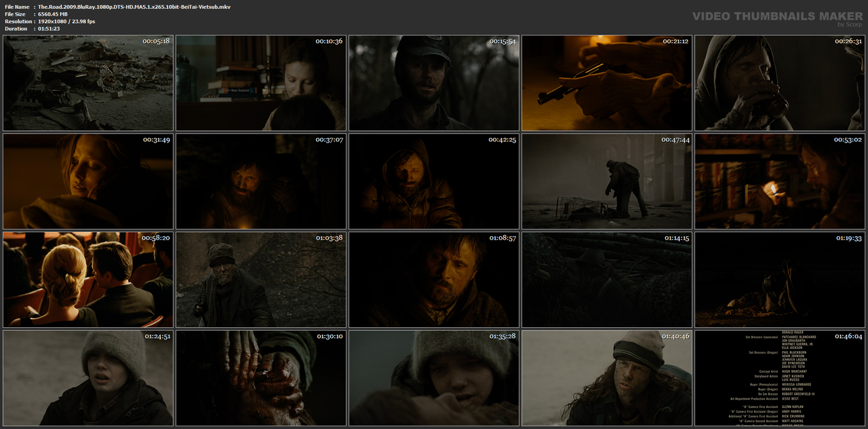Click the file size value 6560.45 MB
The height and width of the screenshot is (429, 868).
53,14
